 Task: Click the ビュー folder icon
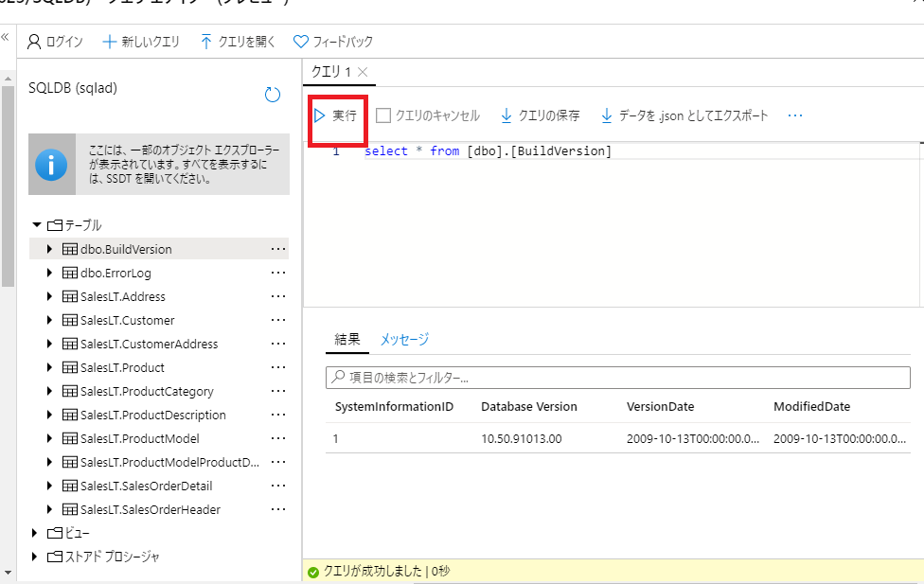tap(55, 533)
